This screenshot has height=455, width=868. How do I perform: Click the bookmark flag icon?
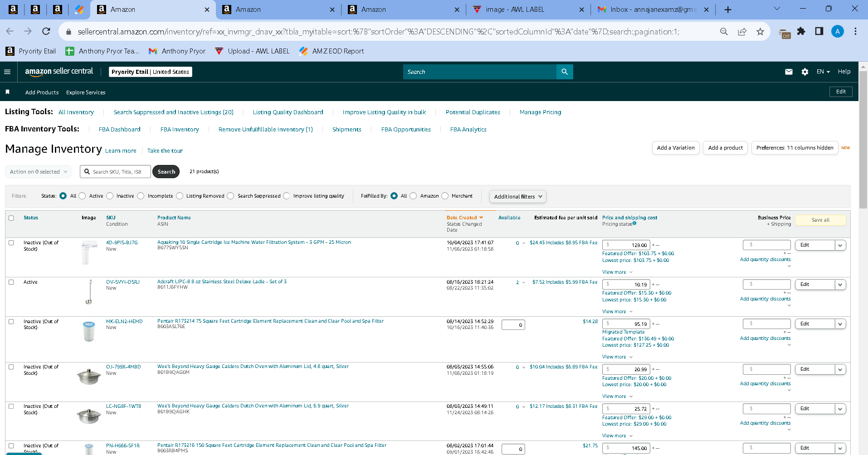pos(7,92)
